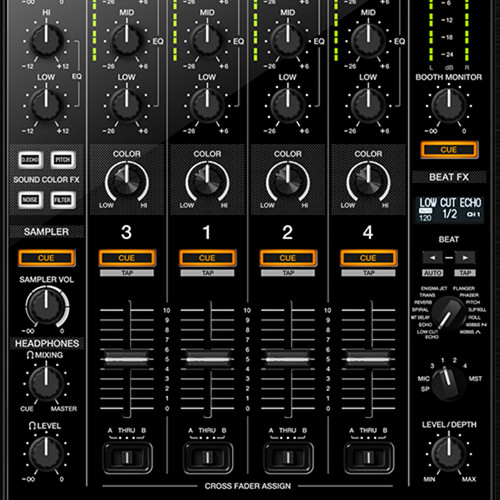Click the channel 3 MID EQ knob
Screen dimensions: 500x500
point(127,40)
